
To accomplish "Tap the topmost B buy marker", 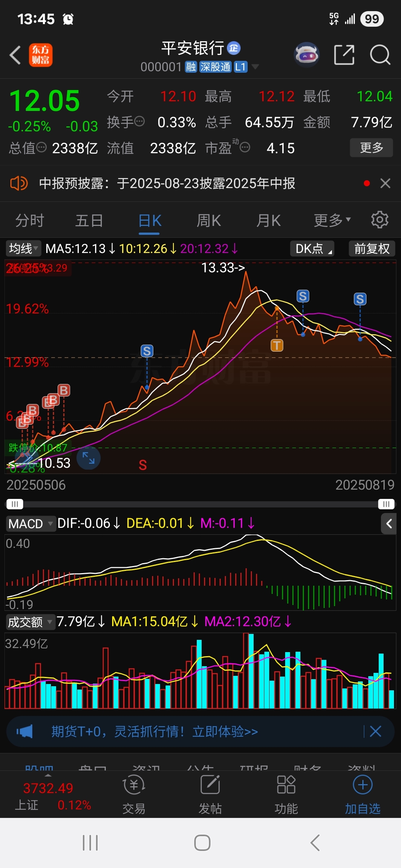I will pos(64,390).
